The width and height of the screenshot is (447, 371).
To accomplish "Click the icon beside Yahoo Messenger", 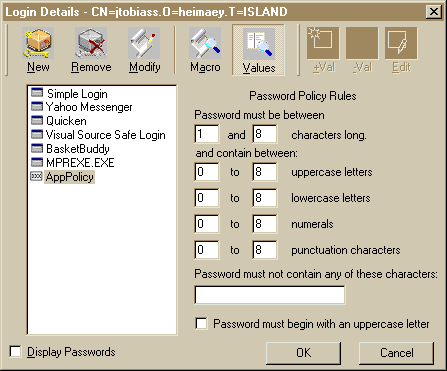I will 37,106.
